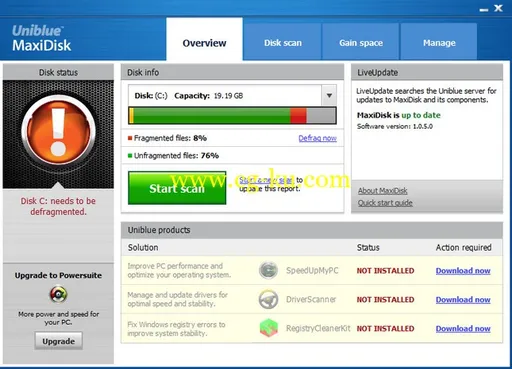Go to the Gain space tab
The image size is (512, 369).
[361, 43]
